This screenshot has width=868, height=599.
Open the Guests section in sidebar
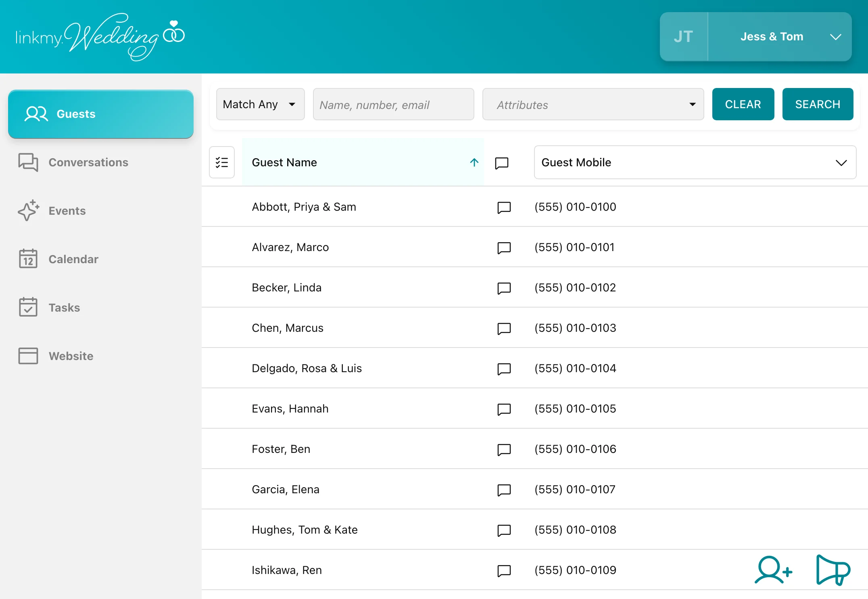point(101,114)
